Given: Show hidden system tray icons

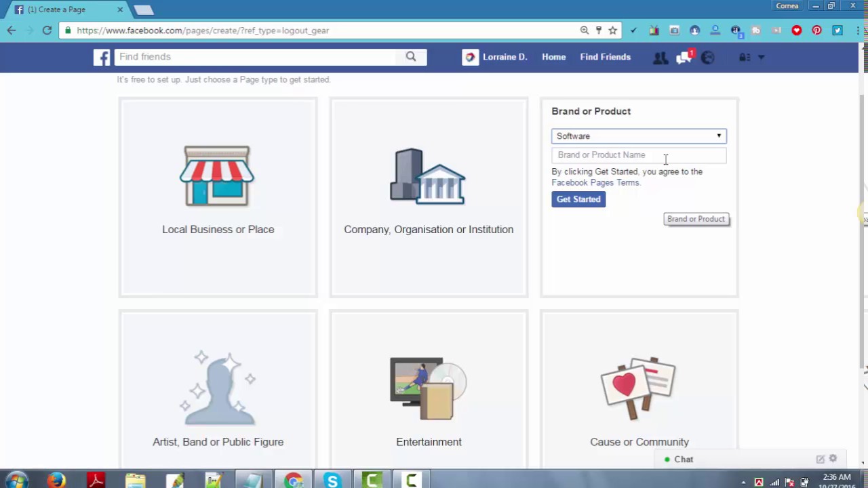Looking at the screenshot, I should (x=744, y=483).
